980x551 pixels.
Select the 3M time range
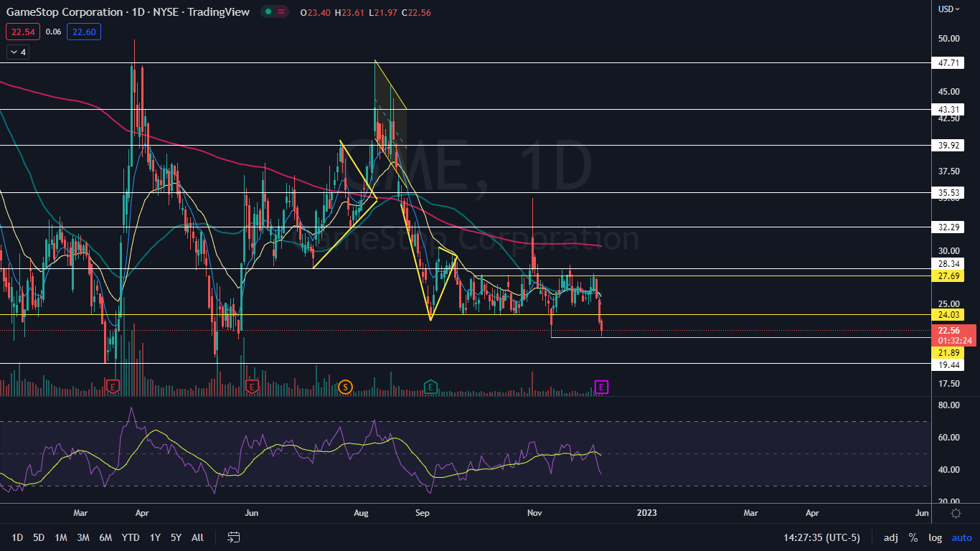pyautogui.click(x=83, y=537)
